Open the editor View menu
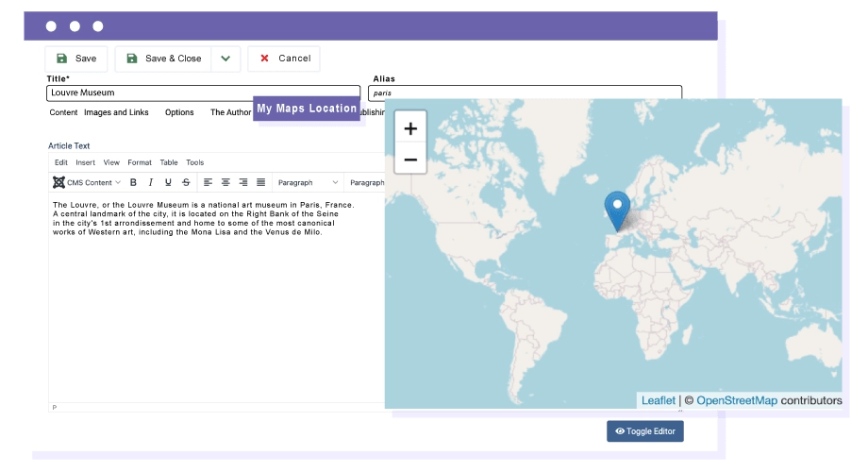 111,162
